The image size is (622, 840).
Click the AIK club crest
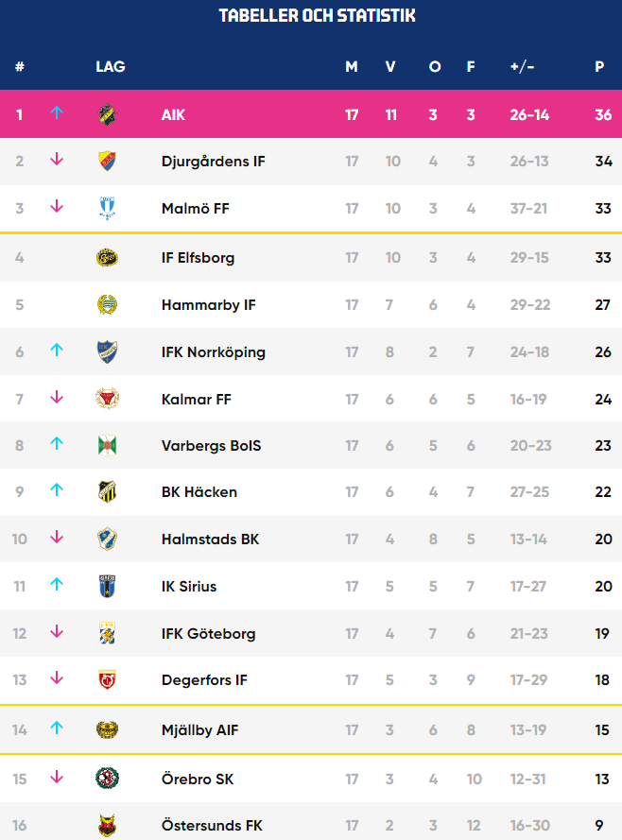pos(107,114)
